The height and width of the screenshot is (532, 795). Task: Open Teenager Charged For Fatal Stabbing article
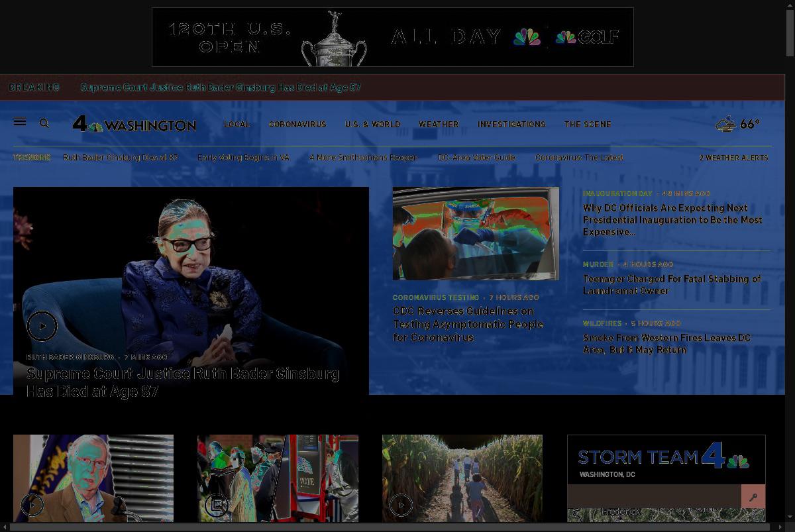coord(672,285)
